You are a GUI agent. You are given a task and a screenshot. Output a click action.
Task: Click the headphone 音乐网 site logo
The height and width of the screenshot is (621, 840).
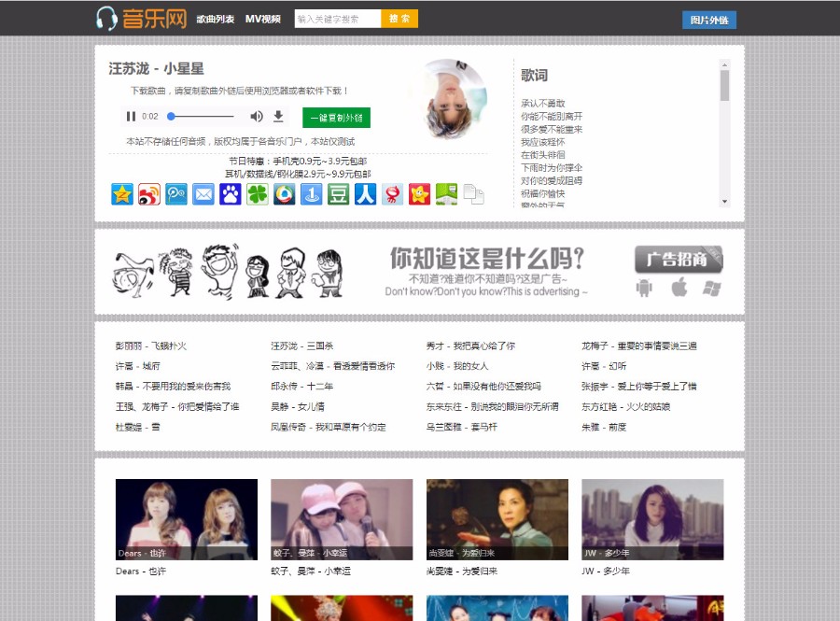pos(142,19)
